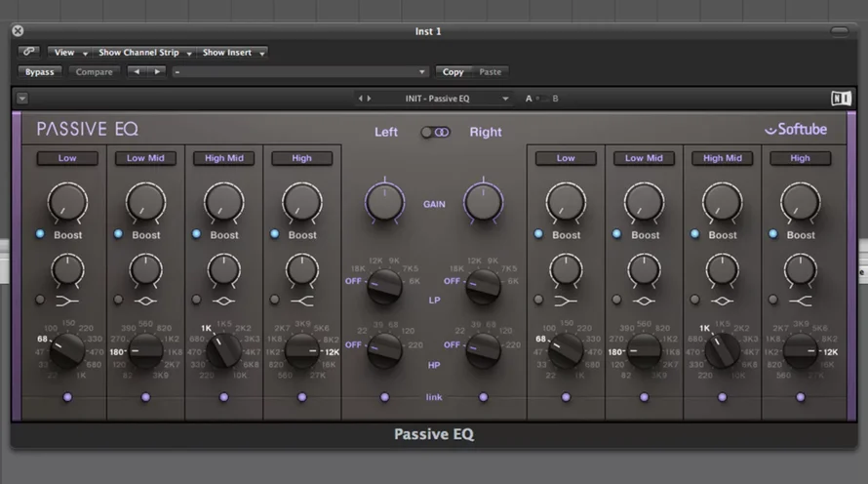Click the left HP filter frequency knob
Image resolution: width=868 pixels, height=484 pixels.
tap(384, 350)
